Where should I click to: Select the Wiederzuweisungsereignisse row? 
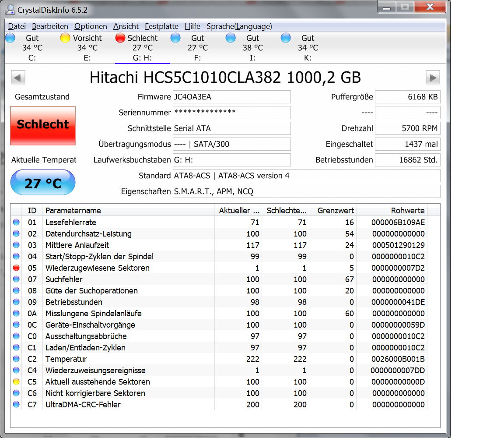click(x=219, y=371)
